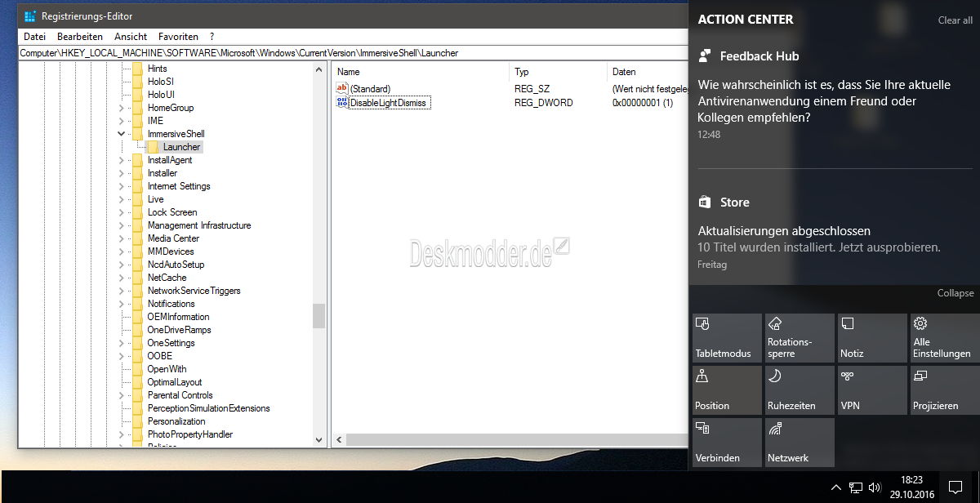Open Ansicht menu
This screenshot has height=503, width=980.
(131, 37)
